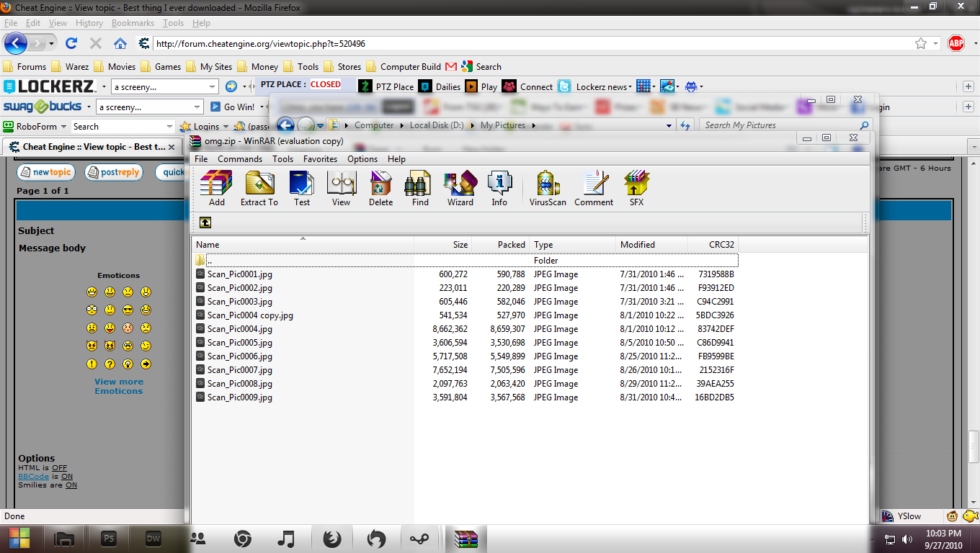Open the View file tool in WinRAR
This screenshot has width=980, height=553.
click(x=342, y=189)
